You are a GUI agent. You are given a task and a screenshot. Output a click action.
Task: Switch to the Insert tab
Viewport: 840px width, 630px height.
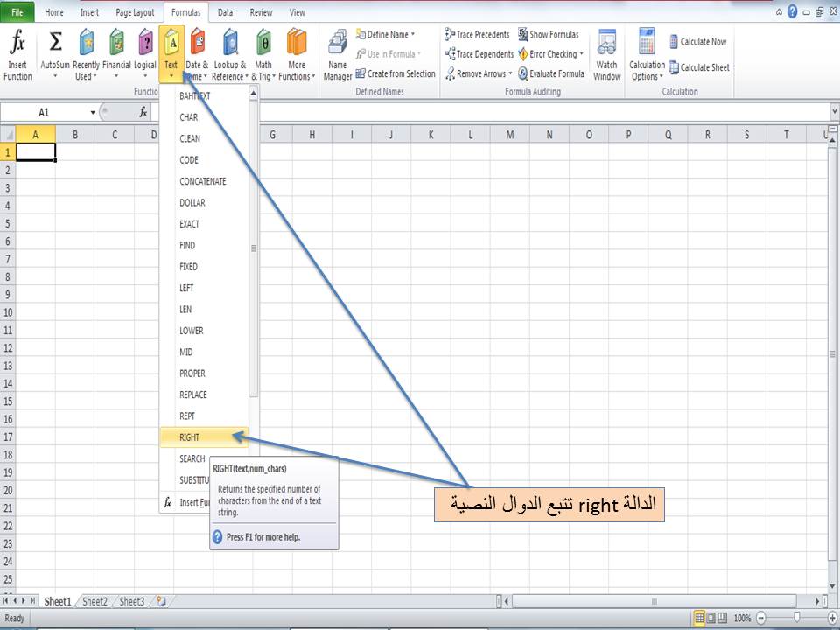89,11
